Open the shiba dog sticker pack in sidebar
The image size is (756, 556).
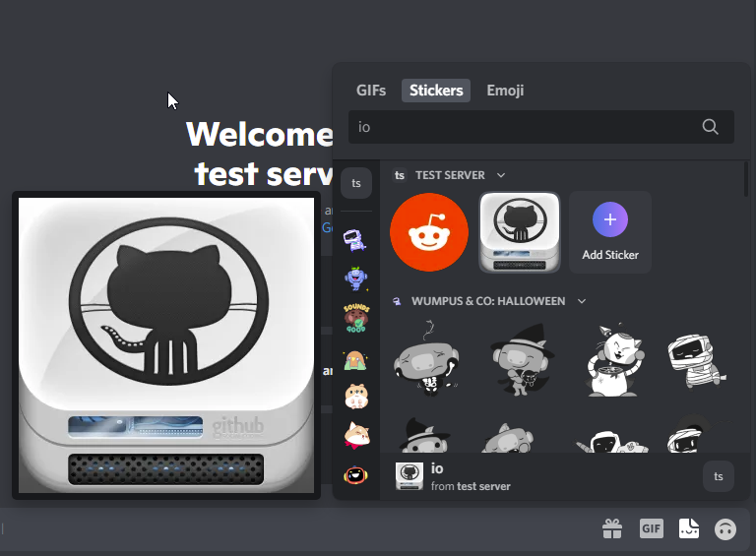(355, 435)
